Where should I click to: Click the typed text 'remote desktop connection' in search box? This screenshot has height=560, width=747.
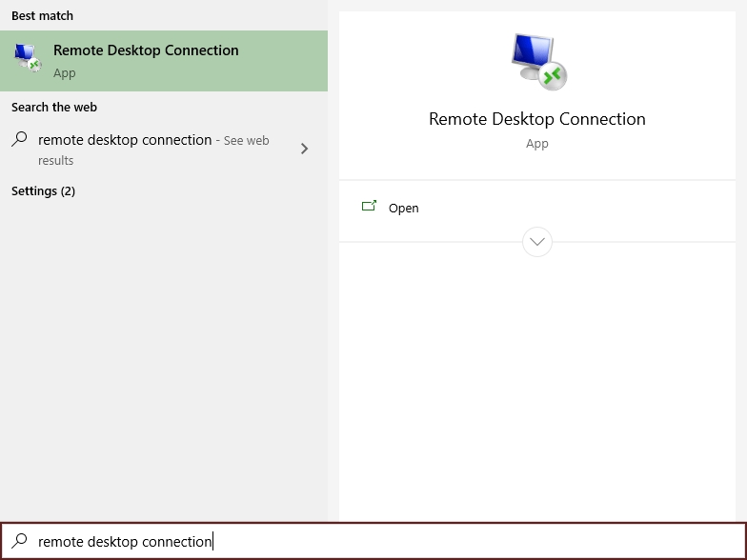pos(125,541)
